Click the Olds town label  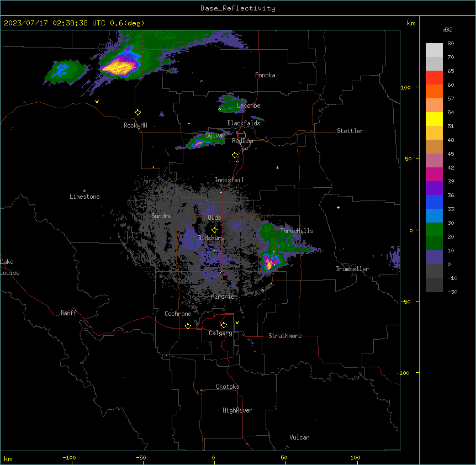214,218
